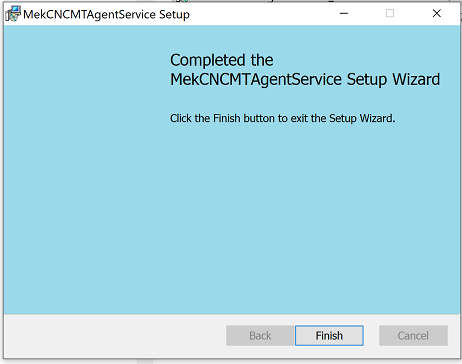462x364 pixels.
Task: Click 'MekCNCMTAgentService Setup Wizard' heading line
Action: 305,80
